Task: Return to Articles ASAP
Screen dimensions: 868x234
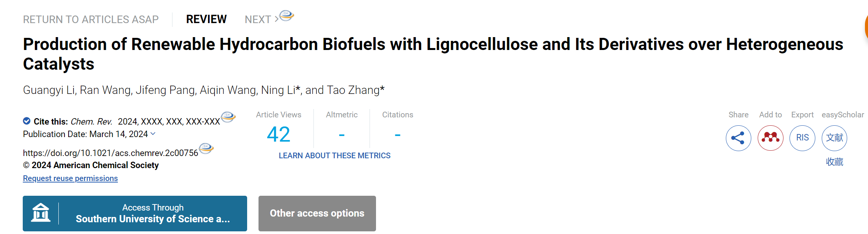Action: point(91,19)
